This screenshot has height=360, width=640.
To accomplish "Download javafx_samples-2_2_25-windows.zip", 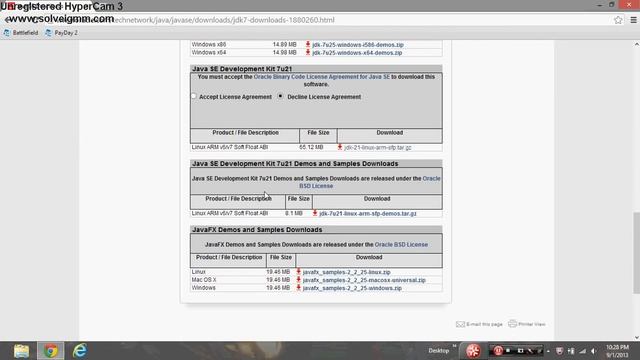I will (352, 288).
